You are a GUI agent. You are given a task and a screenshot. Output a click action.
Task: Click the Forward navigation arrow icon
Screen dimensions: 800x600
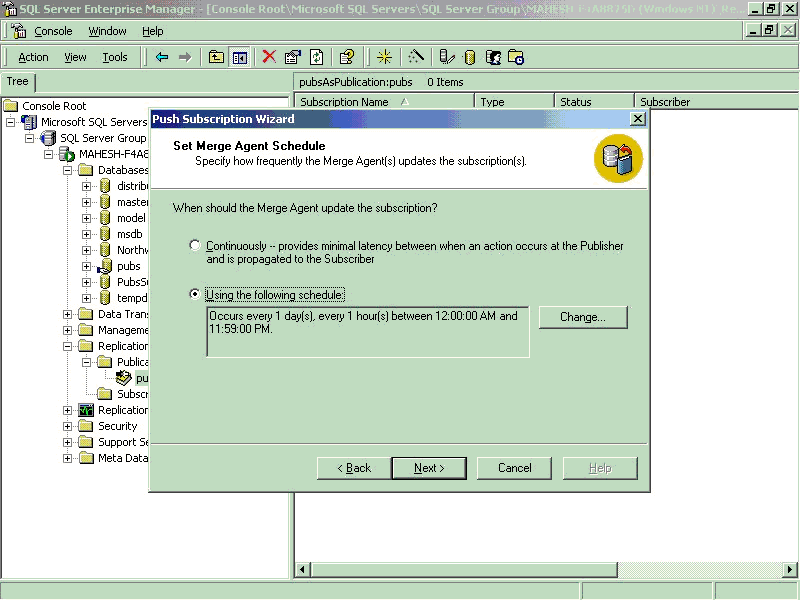click(185, 57)
